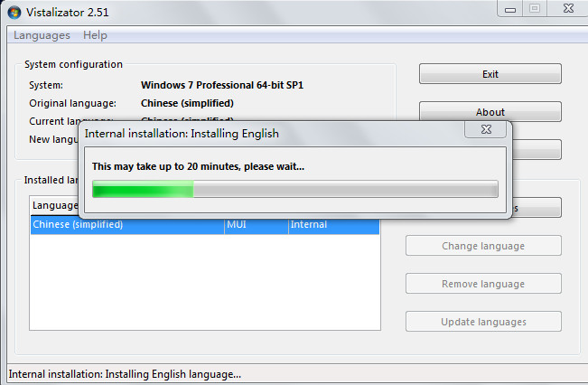Click the installation progress bar
This screenshot has width=588, height=385.
pyautogui.click(x=295, y=189)
